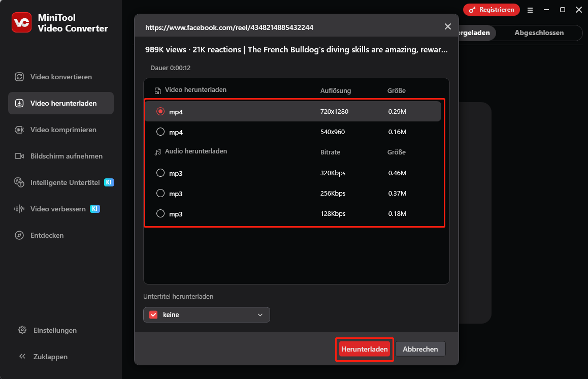Click the KI badge beside Video verbessern

(x=95, y=209)
